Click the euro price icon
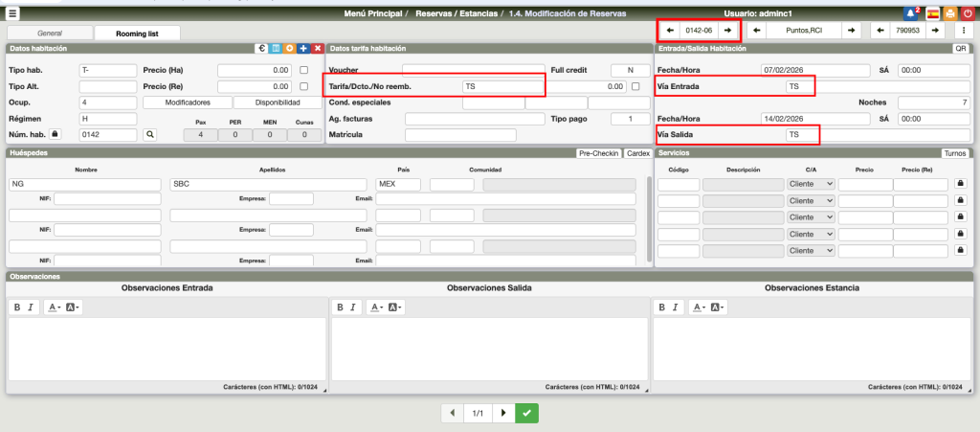This screenshot has width=980, height=432. [260, 48]
